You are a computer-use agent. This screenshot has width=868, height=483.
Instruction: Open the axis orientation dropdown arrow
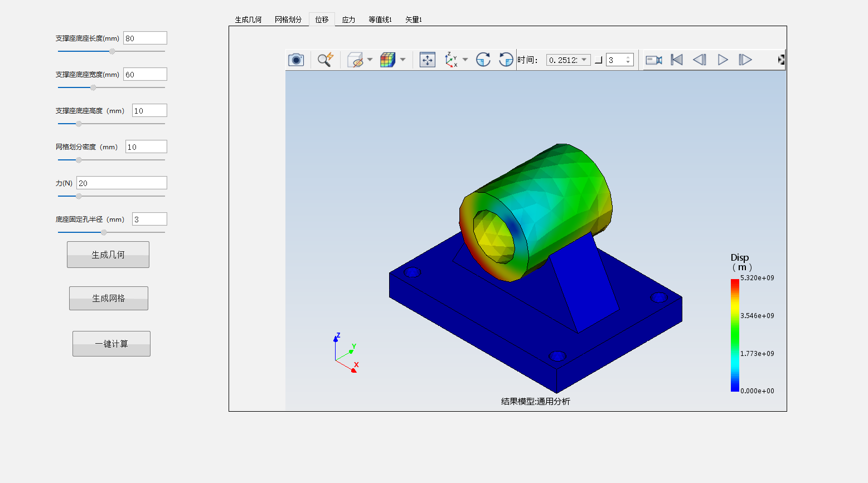pos(465,60)
